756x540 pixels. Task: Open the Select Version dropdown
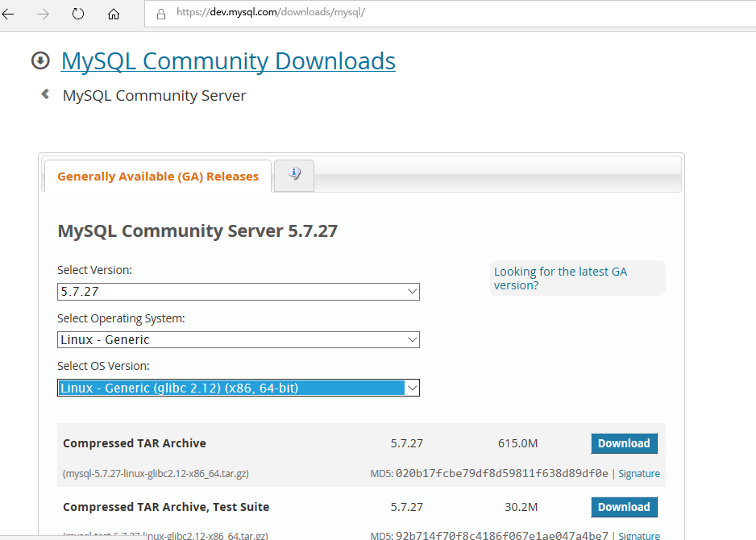click(x=239, y=292)
